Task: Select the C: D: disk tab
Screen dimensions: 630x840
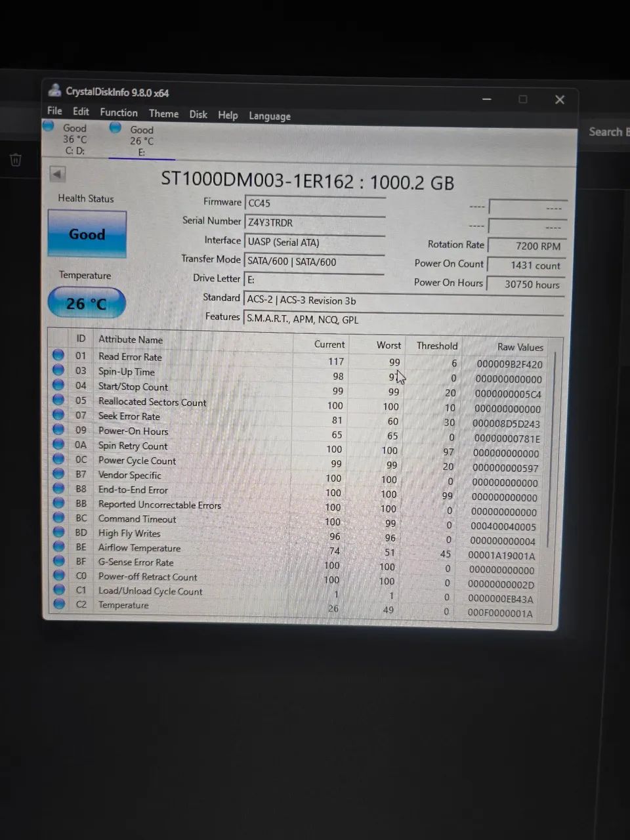Action: [74, 139]
